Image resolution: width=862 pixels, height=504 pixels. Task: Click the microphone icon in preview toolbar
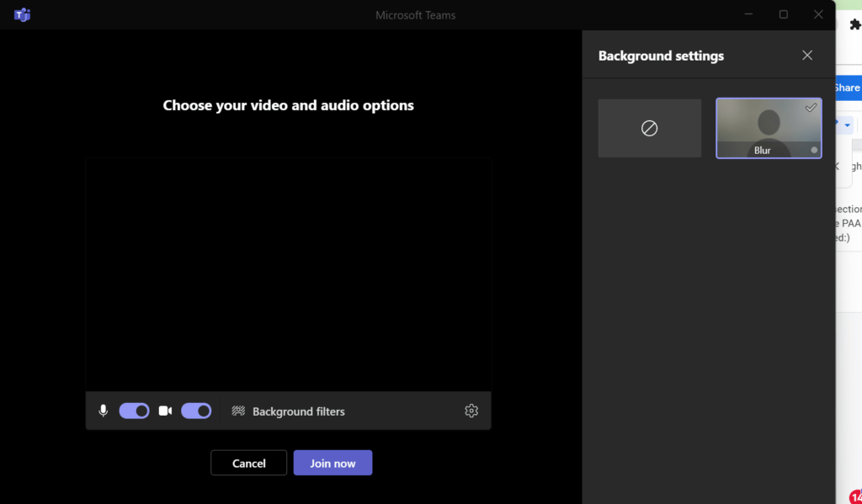tap(103, 411)
